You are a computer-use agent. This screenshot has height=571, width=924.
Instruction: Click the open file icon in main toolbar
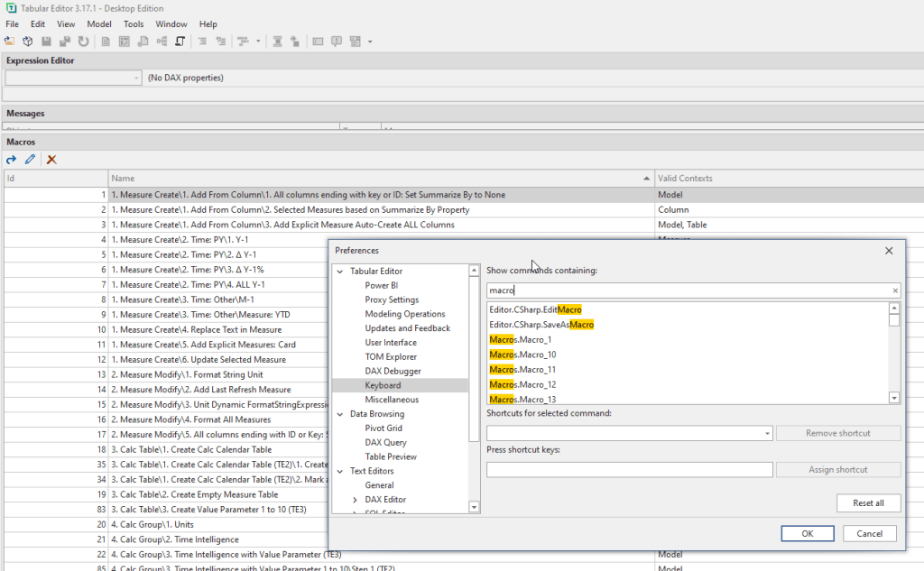[9, 41]
